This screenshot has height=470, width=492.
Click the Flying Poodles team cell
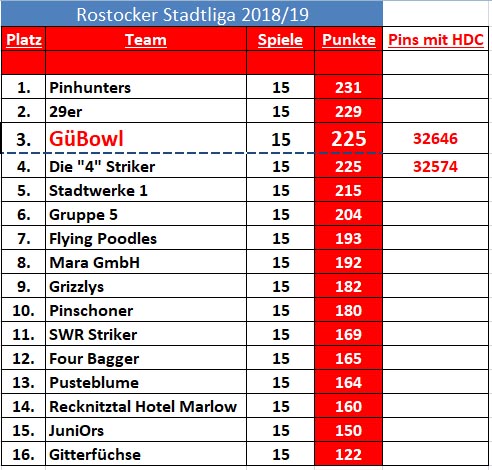click(x=146, y=238)
